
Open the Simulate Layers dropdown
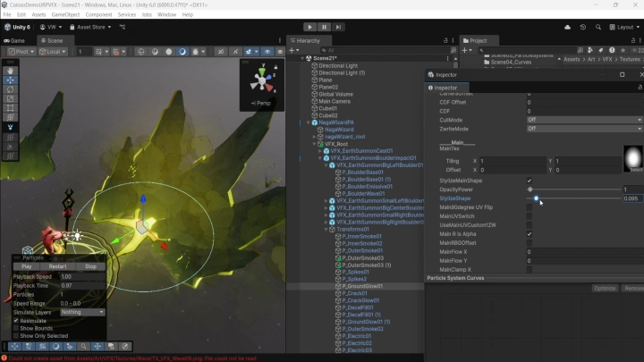(x=82, y=312)
